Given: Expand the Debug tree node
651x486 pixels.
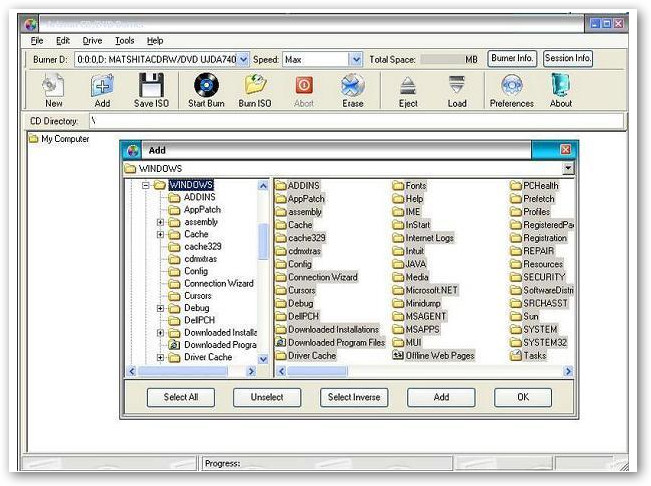Looking at the screenshot, I should click(161, 308).
